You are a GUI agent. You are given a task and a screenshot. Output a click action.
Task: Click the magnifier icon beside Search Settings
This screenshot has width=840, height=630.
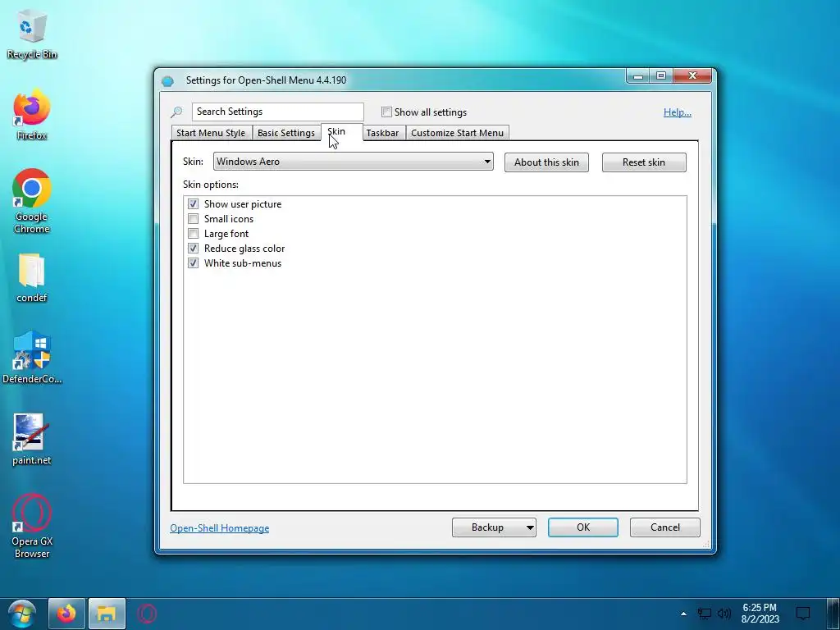pyautogui.click(x=176, y=112)
